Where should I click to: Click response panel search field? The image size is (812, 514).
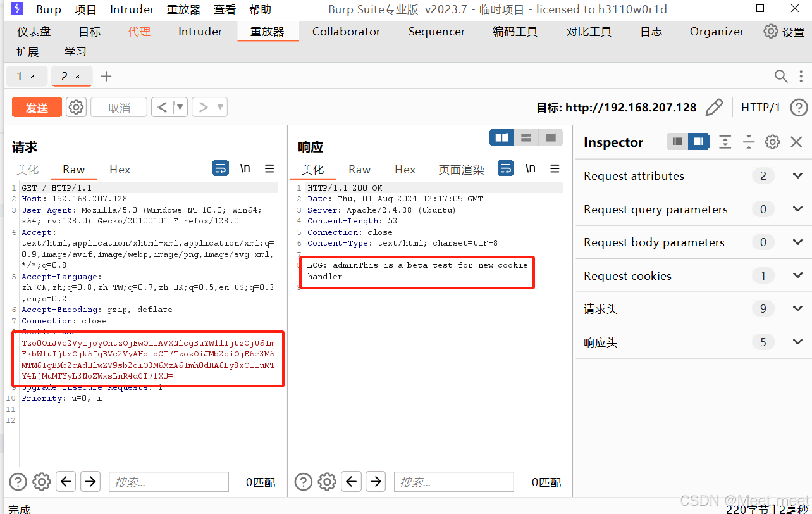(x=454, y=482)
